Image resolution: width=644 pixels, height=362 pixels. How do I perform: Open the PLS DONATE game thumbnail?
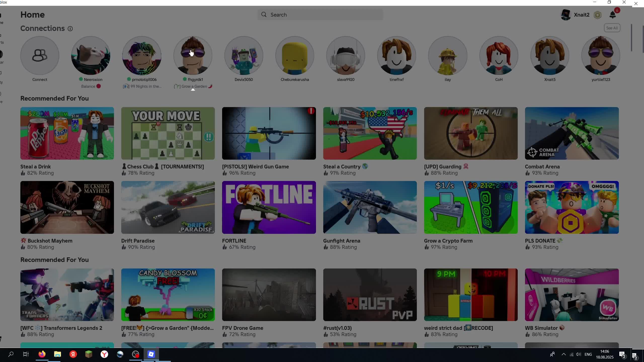tap(572, 207)
